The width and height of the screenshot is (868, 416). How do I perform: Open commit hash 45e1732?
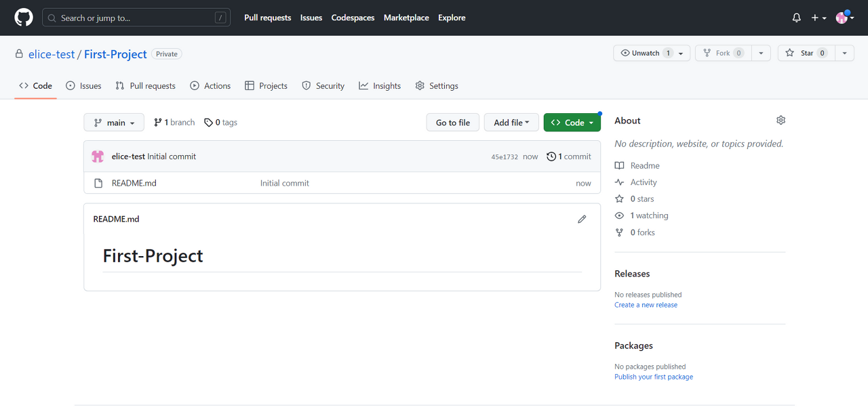tap(505, 157)
